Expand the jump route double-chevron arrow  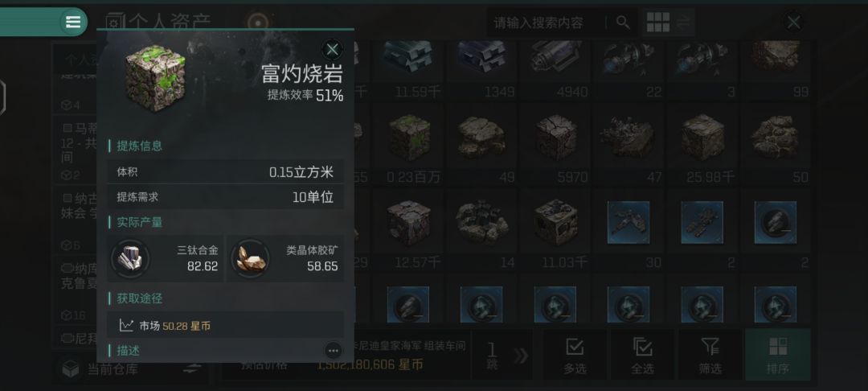point(521,356)
